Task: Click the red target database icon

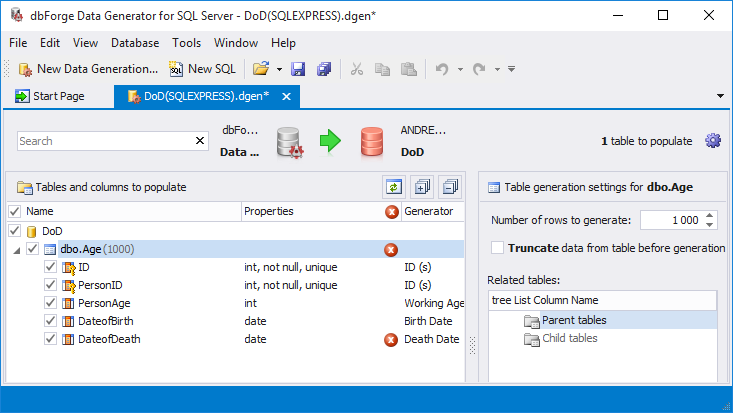Action: [x=372, y=142]
